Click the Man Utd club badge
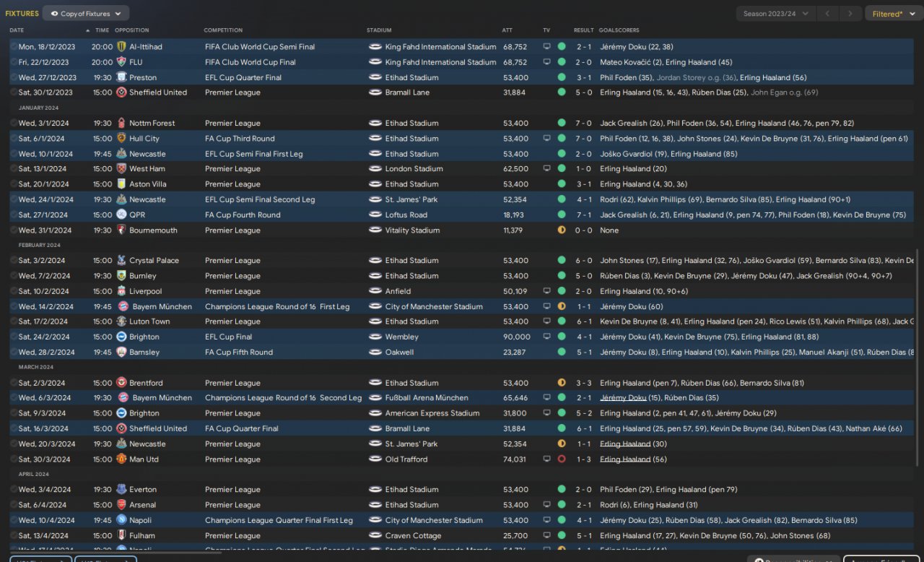 (x=121, y=459)
